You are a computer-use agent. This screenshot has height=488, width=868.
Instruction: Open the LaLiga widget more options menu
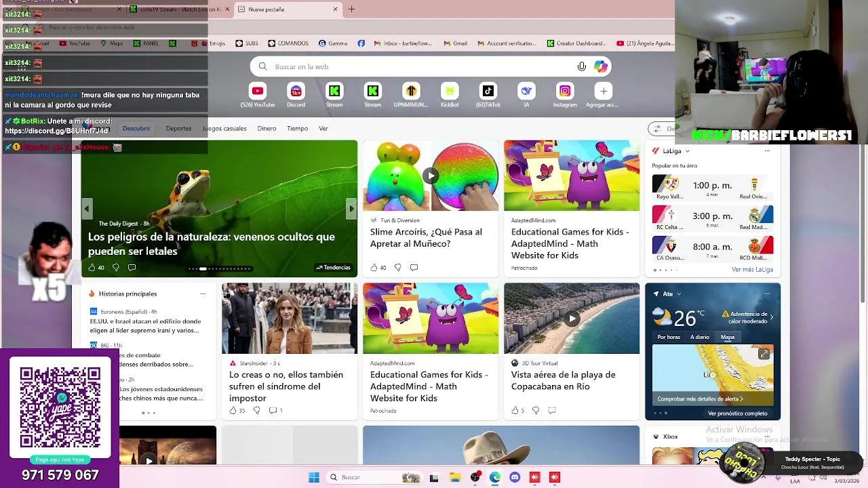pos(767,151)
